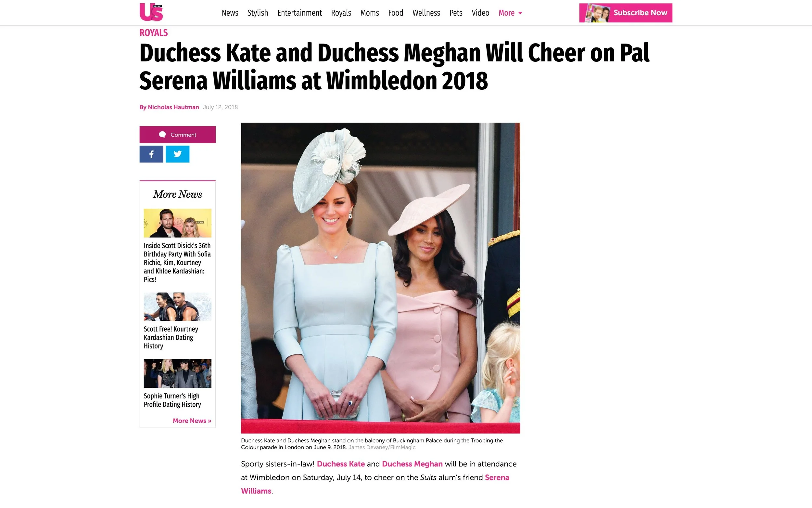Screen dimensions: 812x508
Task: Follow the Duchess Kate text link
Action: tap(341, 464)
